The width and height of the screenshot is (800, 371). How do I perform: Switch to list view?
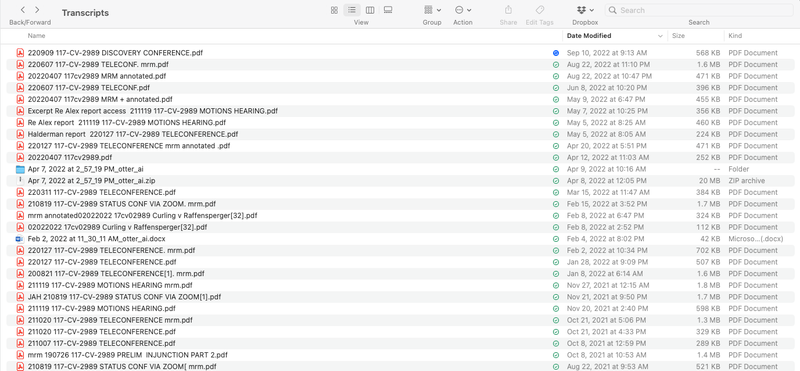click(x=352, y=10)
